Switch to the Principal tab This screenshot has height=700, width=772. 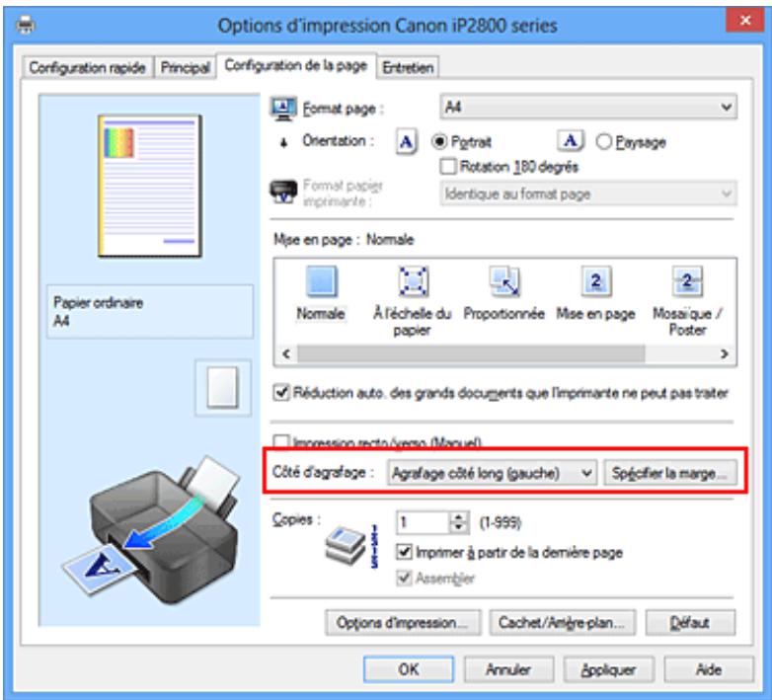point(186,67)
